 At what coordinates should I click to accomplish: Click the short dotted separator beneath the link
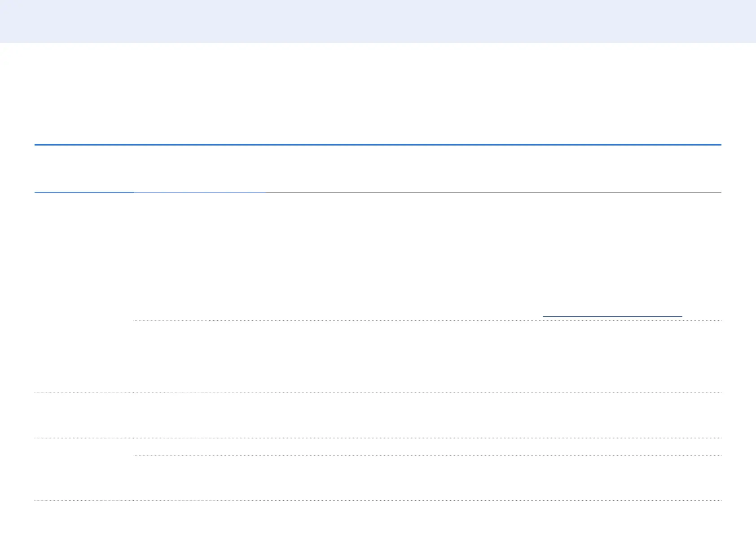pyautogui.click(x=427, y=320)
